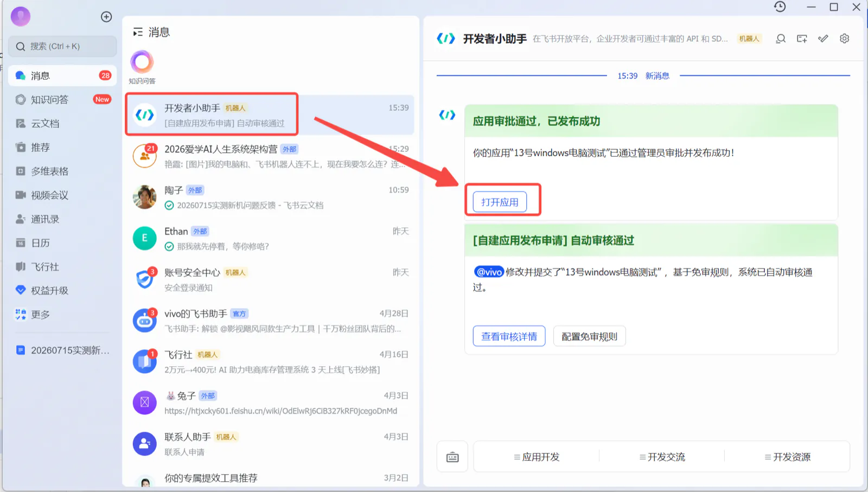Click the 配置免审规则 button
The height and width of the screenshot is (492, 868).
pyautogui.click(x=589, y=336)
